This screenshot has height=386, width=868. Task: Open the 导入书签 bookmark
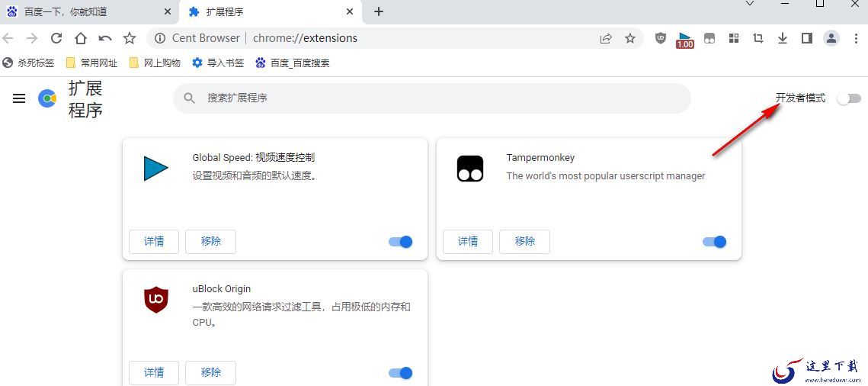click(x=218, y=63)
